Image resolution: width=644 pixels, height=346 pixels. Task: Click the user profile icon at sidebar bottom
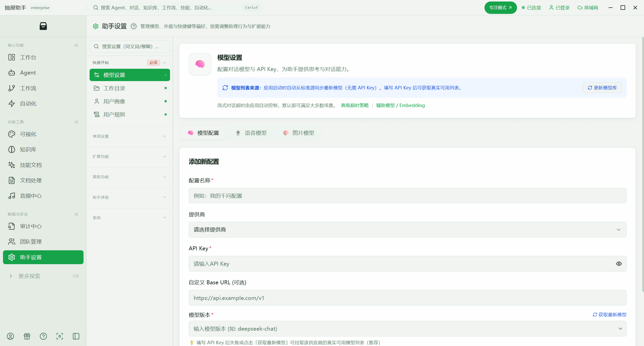coord(10,336)
